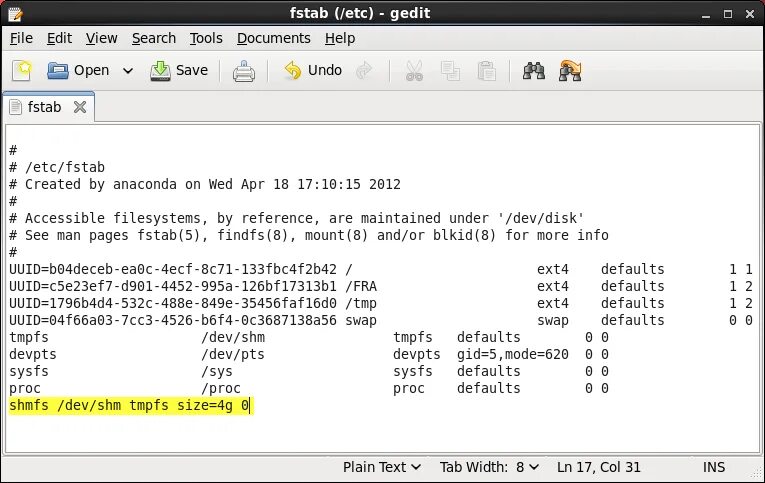Image resolution: width=765 pixels, height=483 pixels.
Task: Click 'gid=5,mode=620' options text
Action: 513,354
